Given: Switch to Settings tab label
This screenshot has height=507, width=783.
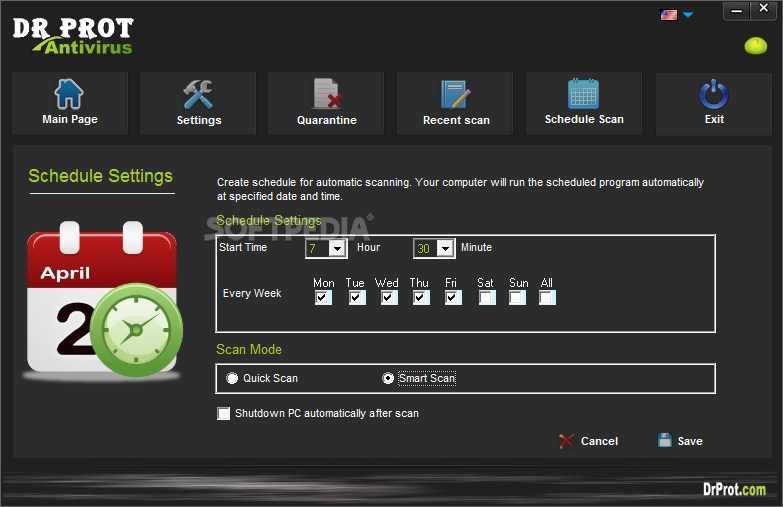Looking at the screenshot, I should [x=199, y=120].
